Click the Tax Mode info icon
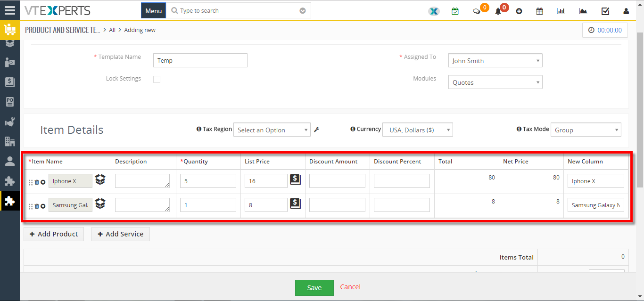Image resolution: width=644 pixels, height=301 pixels. (519, 129)
